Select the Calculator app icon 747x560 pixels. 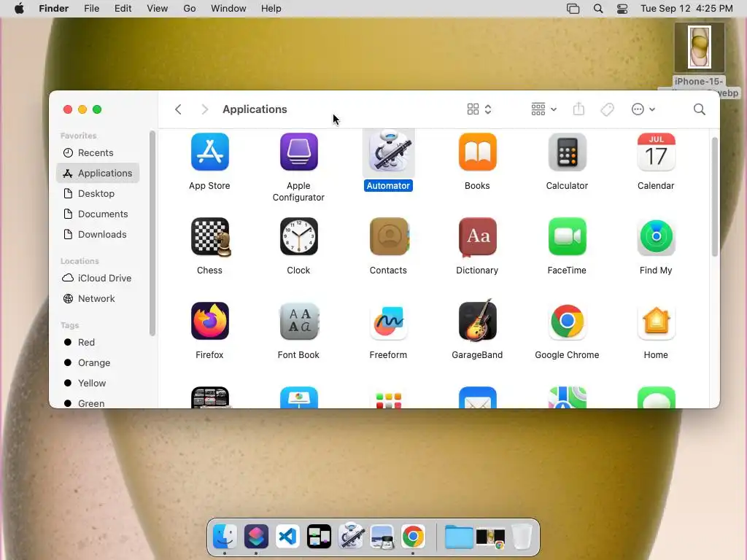tap(567, 152)
